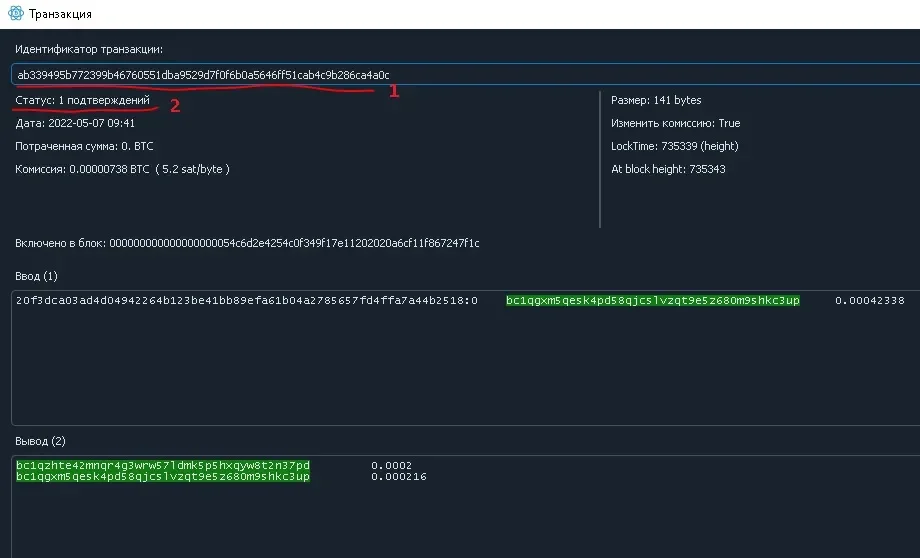
Task: Click the highlighted input address bc1qgxm5qesk
Action: pyautogui.click(x=653, y=300)
